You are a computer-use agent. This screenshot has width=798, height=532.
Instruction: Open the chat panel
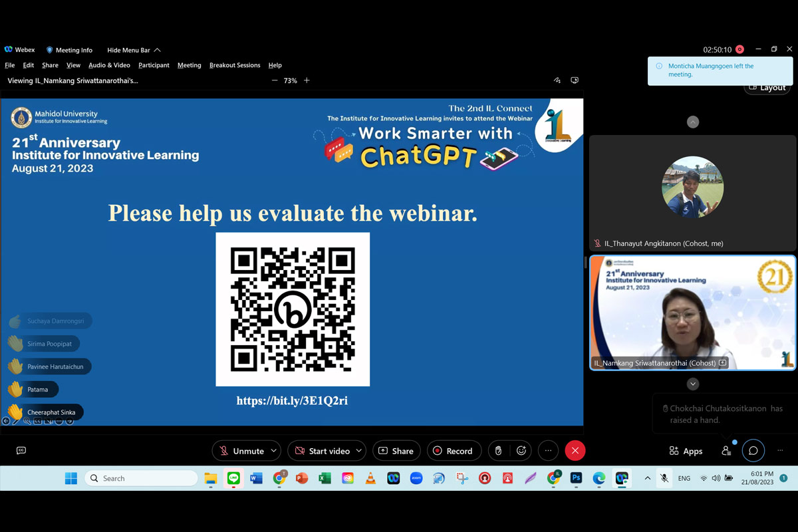click(x=753, y=451)
